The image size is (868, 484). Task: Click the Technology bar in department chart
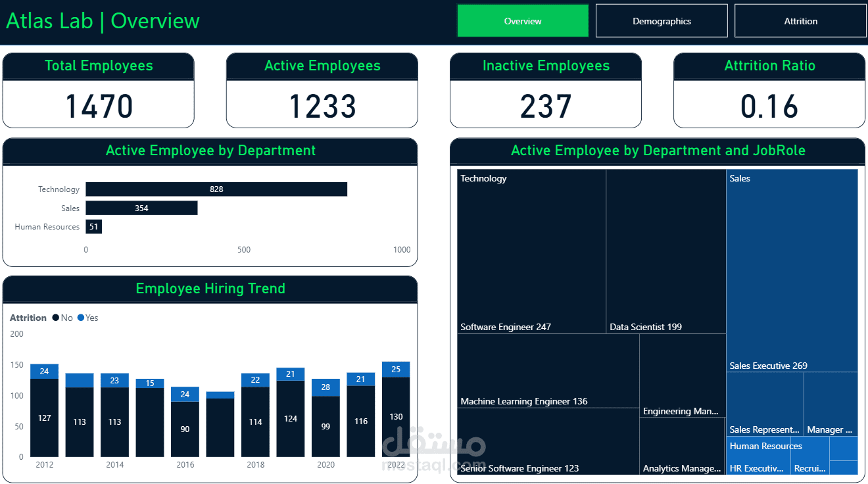[217, 189]
